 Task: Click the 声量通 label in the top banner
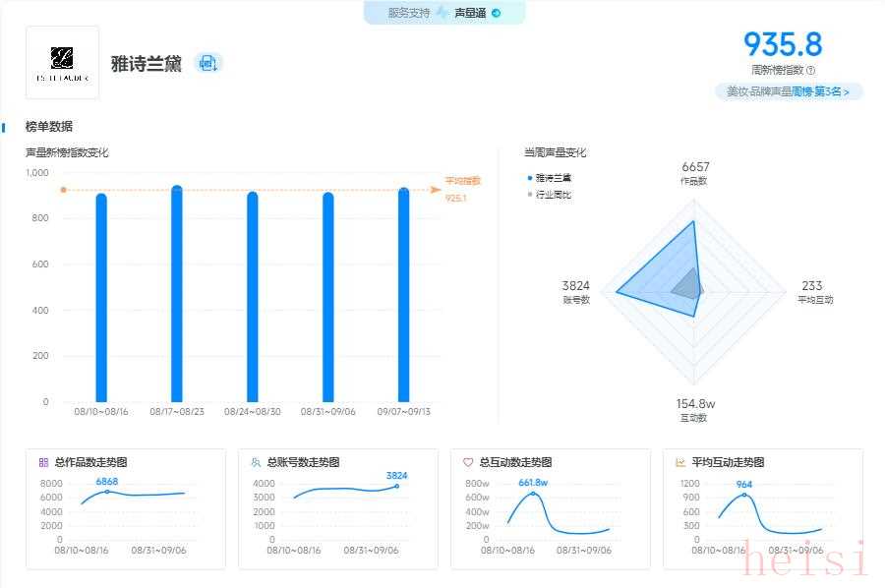(x=470, y=13)
